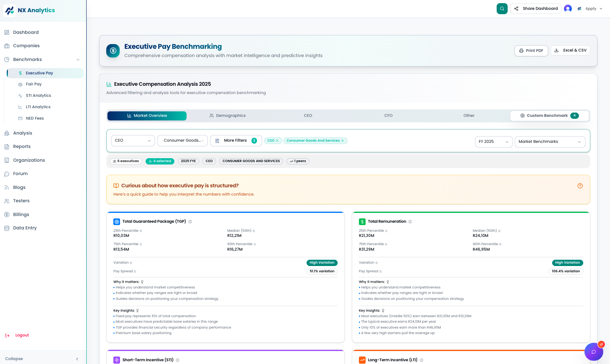Open STI Analytics in sidebar
Viewport: 610px width, 364px height.
pos(39,96)
